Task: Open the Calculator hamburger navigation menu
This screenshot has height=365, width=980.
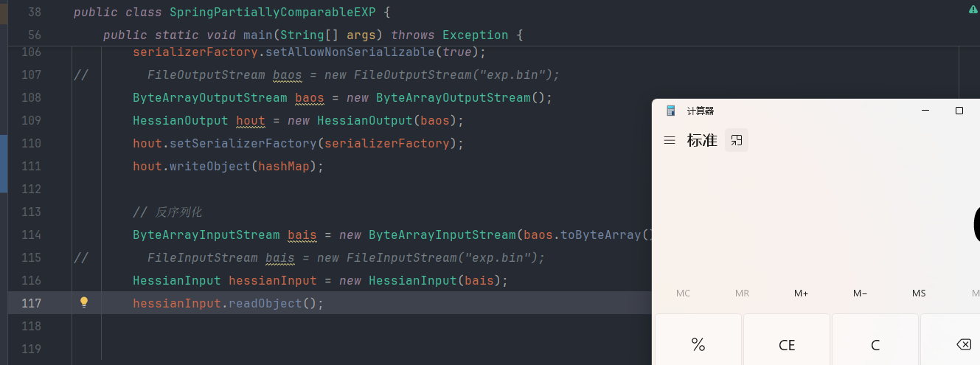Action: pyautogui.click(x=670, y=140)
